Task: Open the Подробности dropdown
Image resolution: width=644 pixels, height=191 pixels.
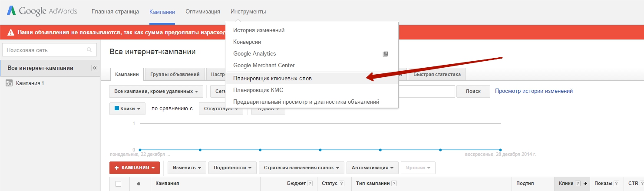Action: [232, 168]
